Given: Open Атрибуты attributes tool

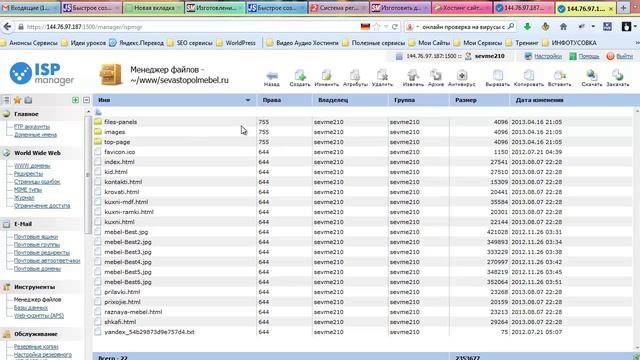Looking at the screenshot, I should 355,78.
